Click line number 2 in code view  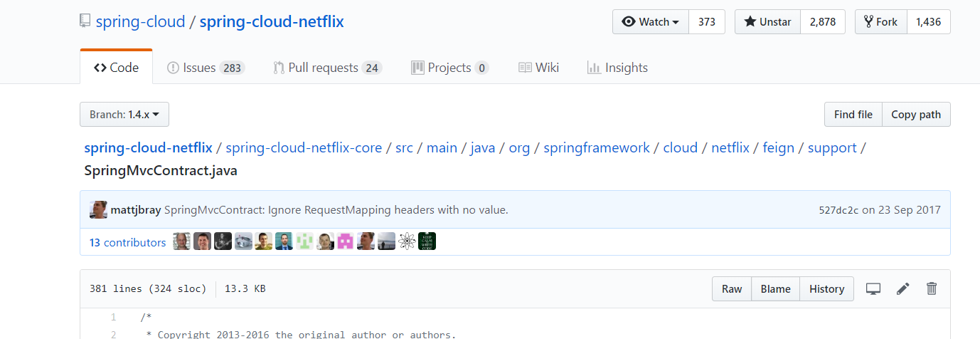114,334
